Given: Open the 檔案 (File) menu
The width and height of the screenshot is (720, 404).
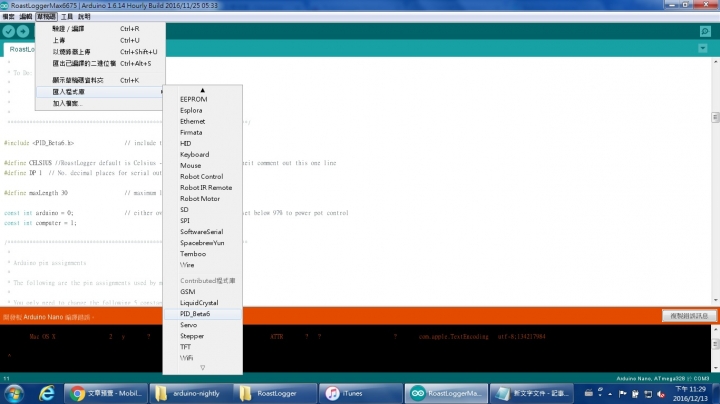Looking at the screenshot, I should 9,17.
